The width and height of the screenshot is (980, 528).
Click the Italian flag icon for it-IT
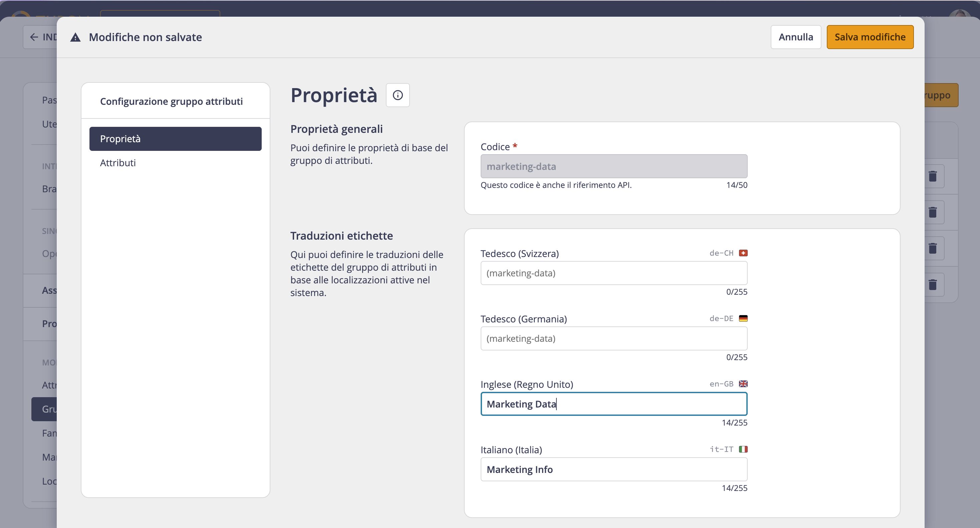click(x=743, y=449)
